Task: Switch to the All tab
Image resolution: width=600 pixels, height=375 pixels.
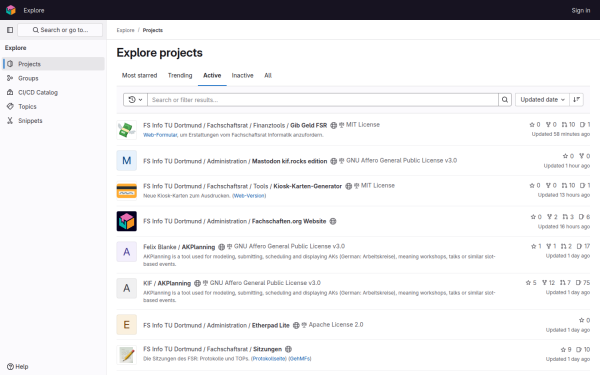Action: point(268,75)
